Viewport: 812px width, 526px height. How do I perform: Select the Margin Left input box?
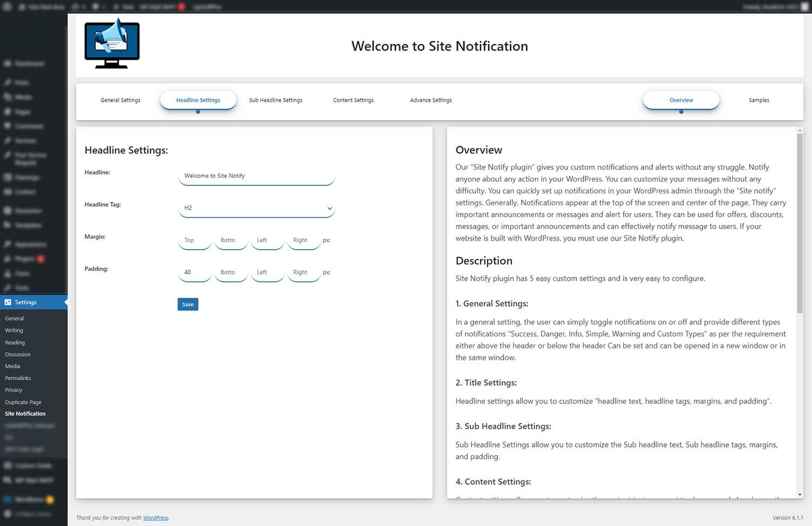[x=267, y=241]
